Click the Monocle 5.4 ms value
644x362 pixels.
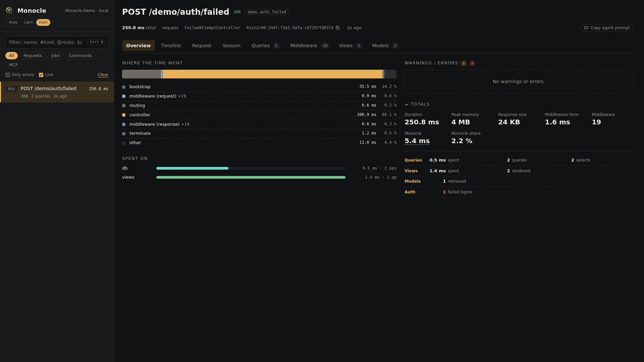(417, 141)
